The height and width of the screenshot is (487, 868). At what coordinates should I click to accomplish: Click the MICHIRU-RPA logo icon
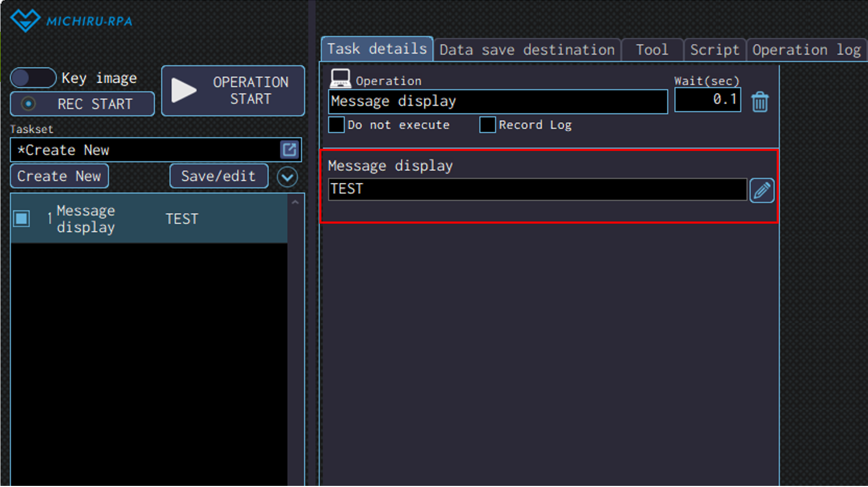25,21
